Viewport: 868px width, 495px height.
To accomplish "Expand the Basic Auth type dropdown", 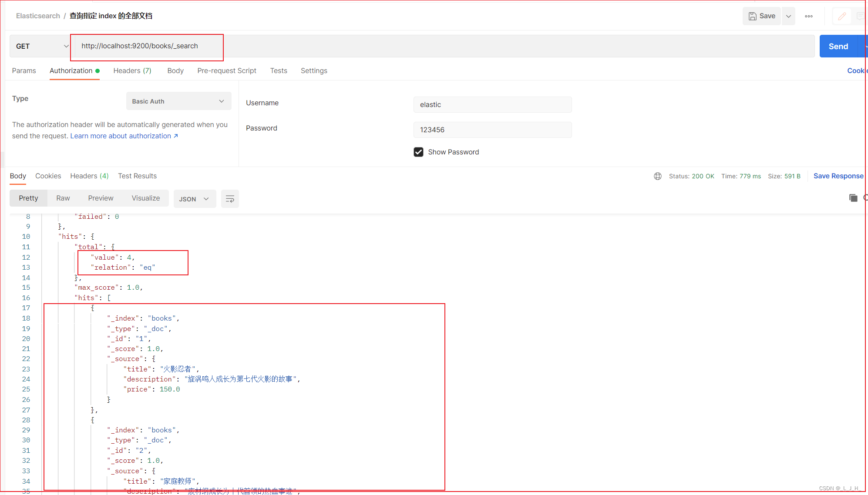I will [178, 101].
